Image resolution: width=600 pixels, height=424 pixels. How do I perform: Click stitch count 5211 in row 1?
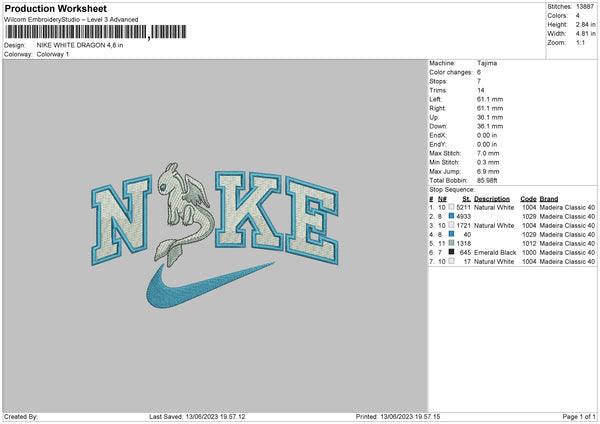(x=463, y=207)
